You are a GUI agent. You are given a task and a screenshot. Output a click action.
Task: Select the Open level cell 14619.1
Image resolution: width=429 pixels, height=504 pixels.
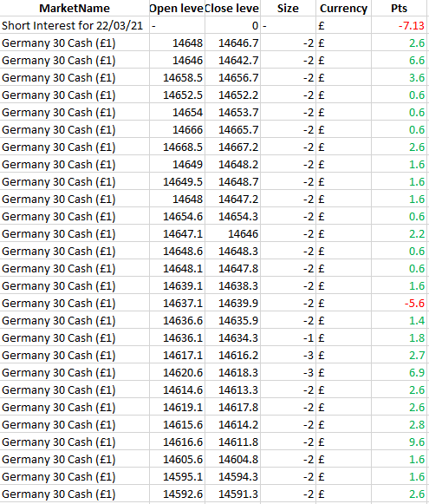pyautogui.click(x=177, y=407)
